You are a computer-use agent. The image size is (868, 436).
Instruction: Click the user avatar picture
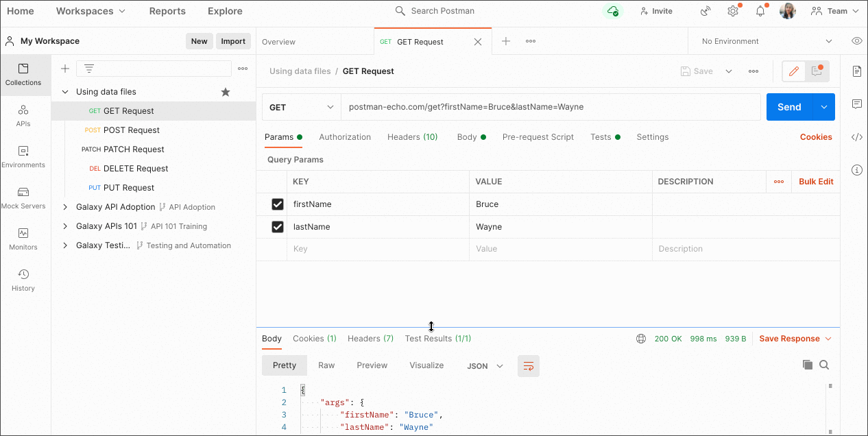[788, 11]
